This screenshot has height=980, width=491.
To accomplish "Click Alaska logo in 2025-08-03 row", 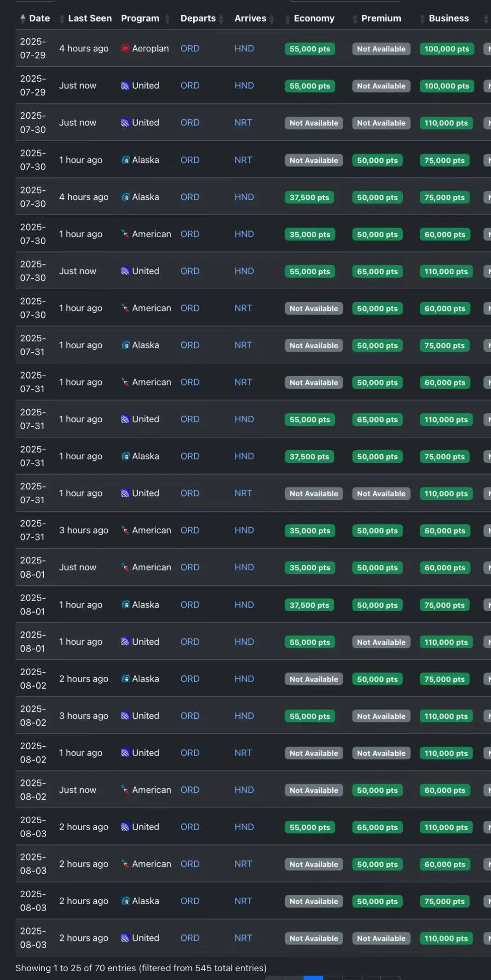I will [x=125, y=901].
